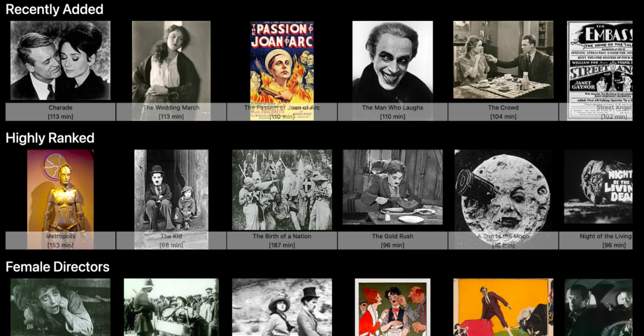Image resolution: width=644 pixels, height=336 pixels.
Task: Open the Recently Added section header
Action: (54, 9)
